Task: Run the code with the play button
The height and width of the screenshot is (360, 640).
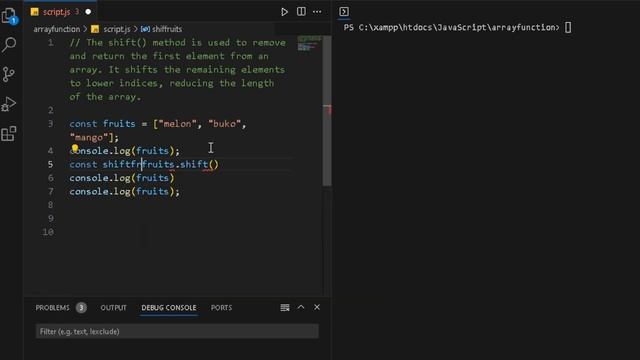Action: [x=284, y=12]
